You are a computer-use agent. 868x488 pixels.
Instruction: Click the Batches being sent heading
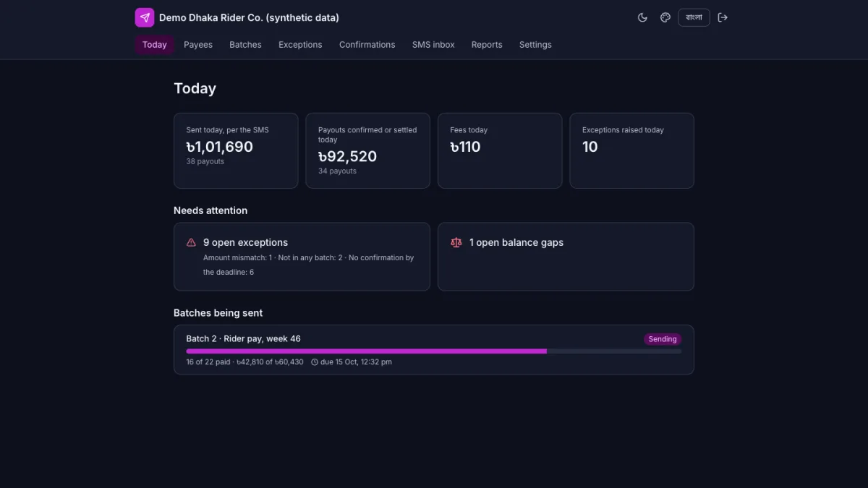pos(218,313)
